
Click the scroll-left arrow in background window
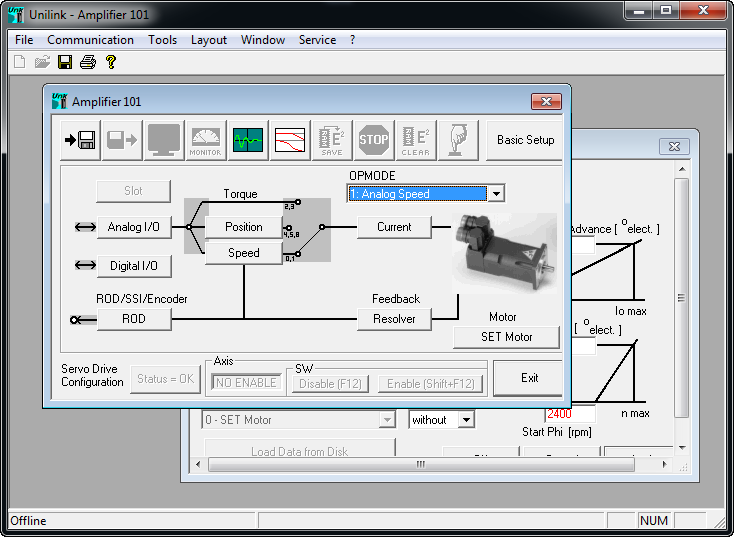pyautogui.click(x=198, y=464)
